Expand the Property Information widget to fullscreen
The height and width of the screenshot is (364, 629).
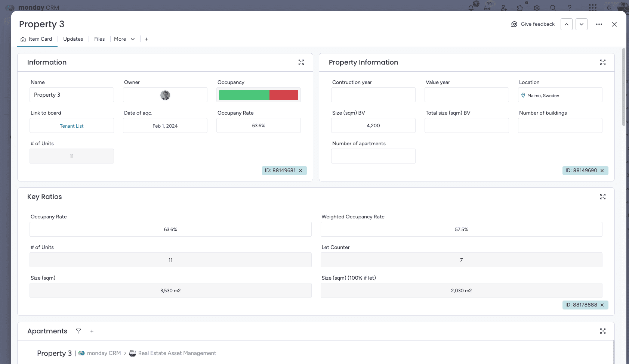coord(603,62)
